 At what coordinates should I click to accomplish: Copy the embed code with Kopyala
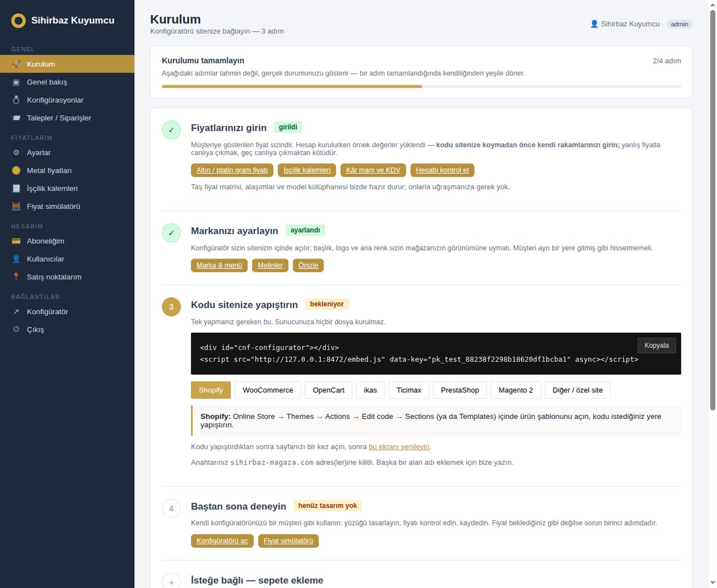(656, 345)
